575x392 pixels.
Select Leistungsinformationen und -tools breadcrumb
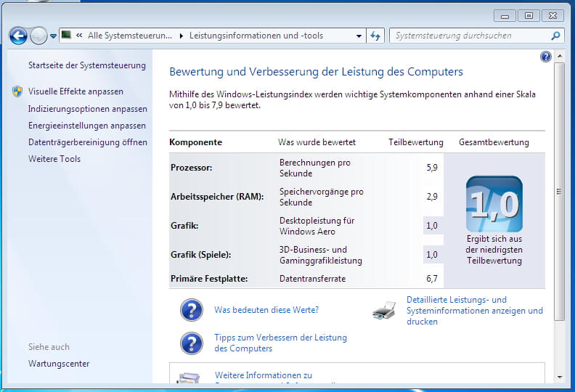tap(256, 36)
